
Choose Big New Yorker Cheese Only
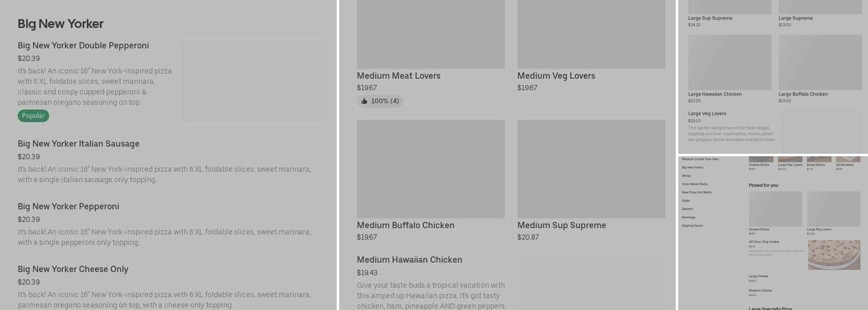tap(73, 269)
